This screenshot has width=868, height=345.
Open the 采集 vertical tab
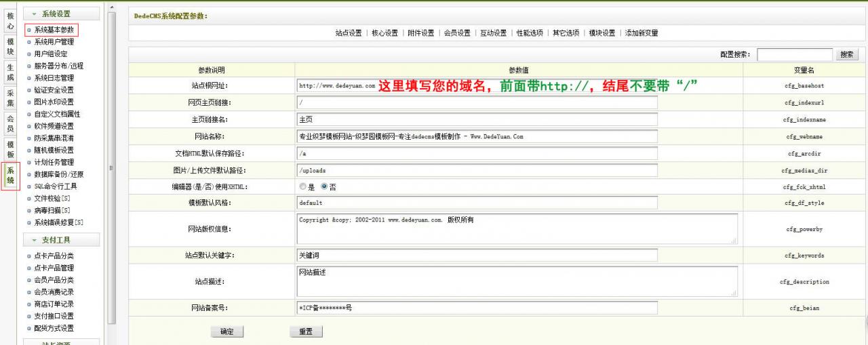9,98
